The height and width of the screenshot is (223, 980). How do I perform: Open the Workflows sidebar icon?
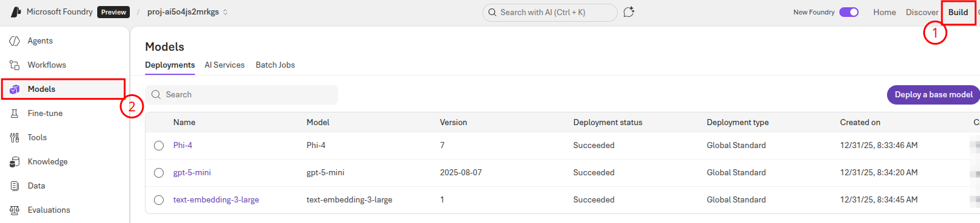(14, 65)
